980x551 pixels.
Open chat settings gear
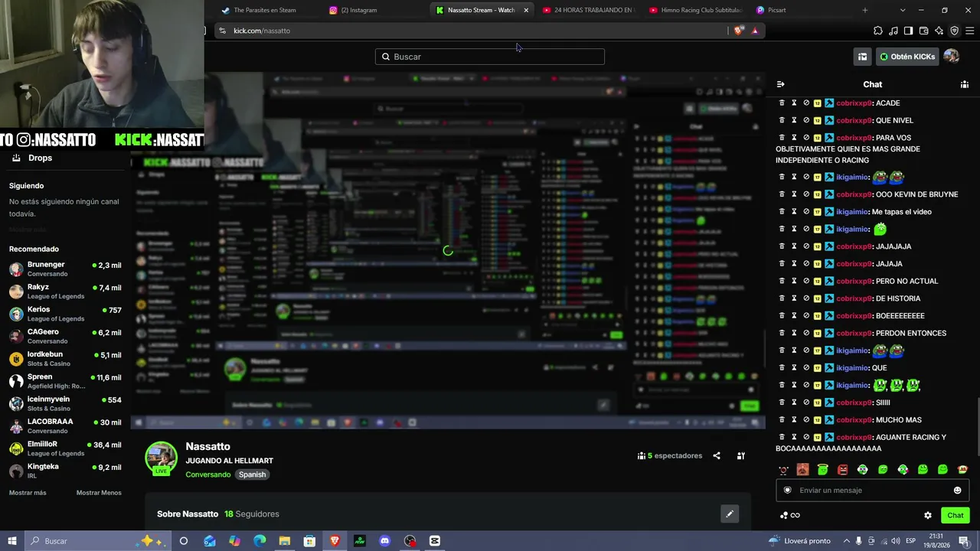(x=928, y=516)
